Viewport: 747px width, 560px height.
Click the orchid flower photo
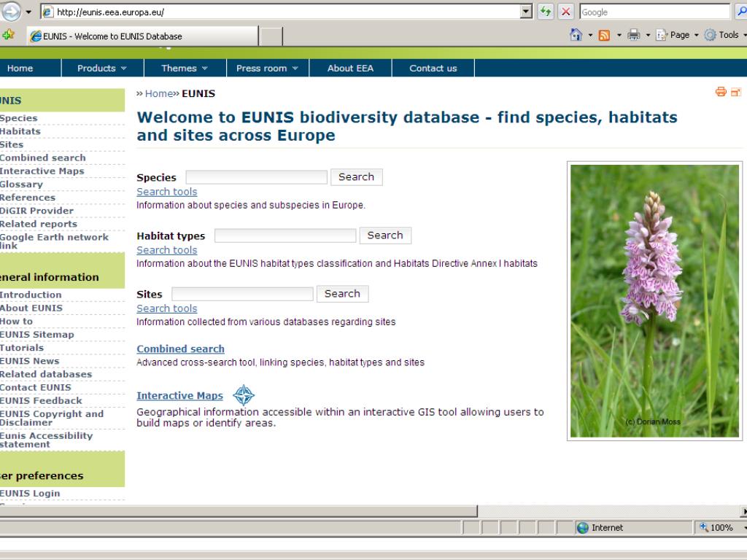654,301
